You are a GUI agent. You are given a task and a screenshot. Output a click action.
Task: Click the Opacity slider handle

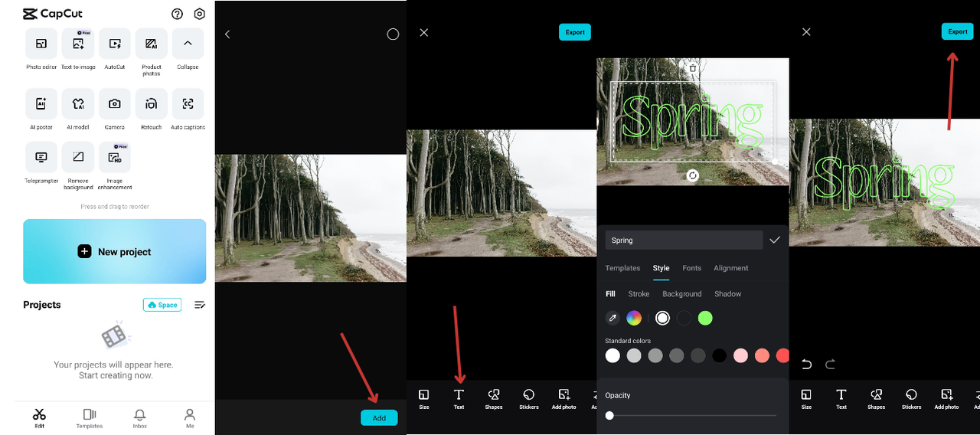(x=609, y=415)
